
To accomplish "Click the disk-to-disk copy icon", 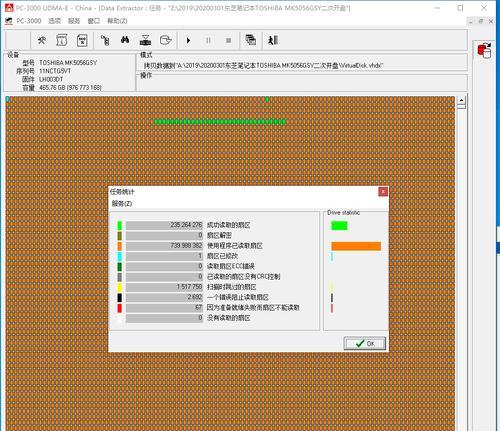I will point(145,40).
